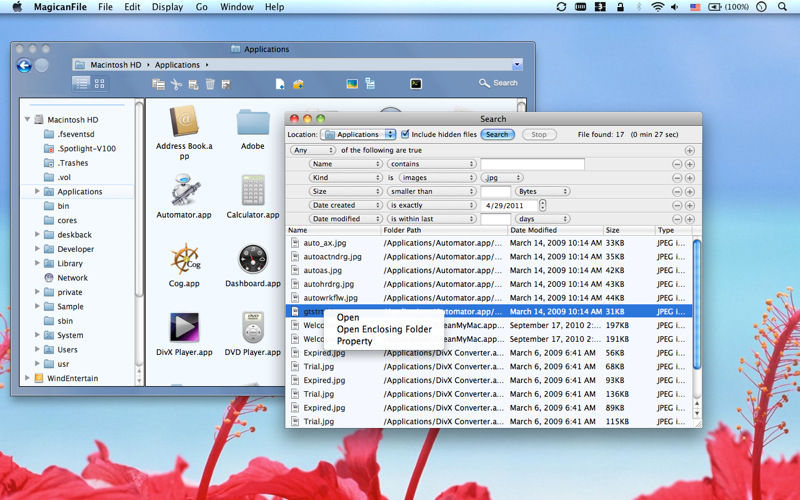Open Address Book.app icon
This screenshot has height=500, width=800.
click(184, 121)
